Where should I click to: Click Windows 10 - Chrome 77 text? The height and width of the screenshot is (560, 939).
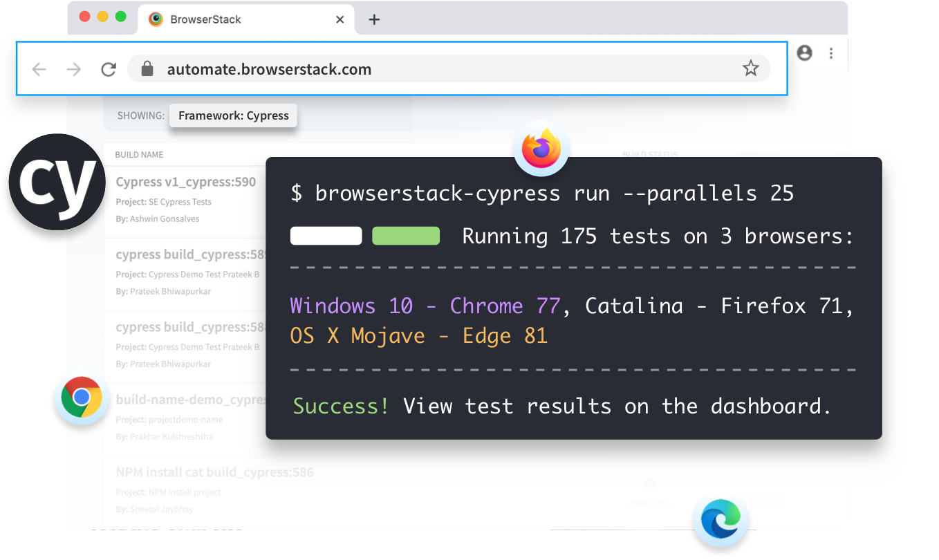[425, 306]
